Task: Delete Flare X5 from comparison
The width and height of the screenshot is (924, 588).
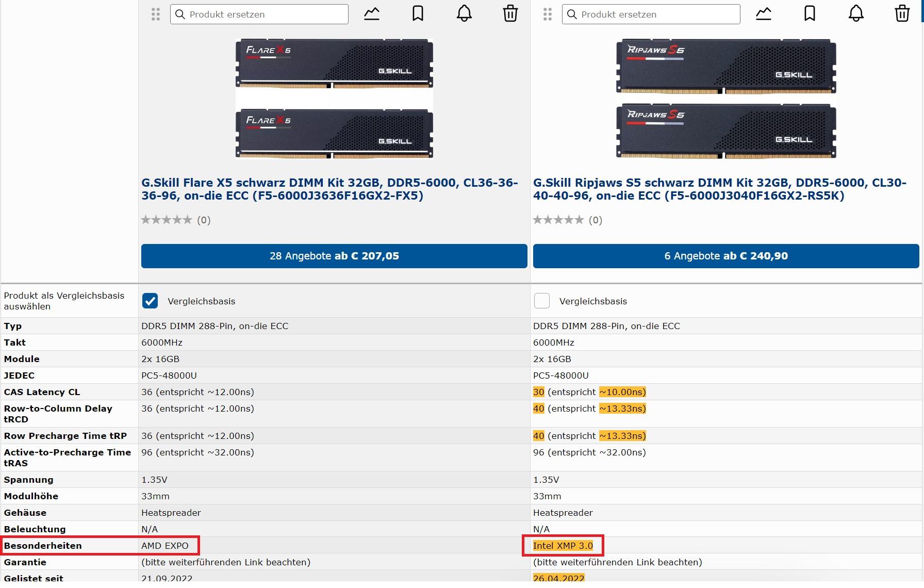Action: click(510, 14)
